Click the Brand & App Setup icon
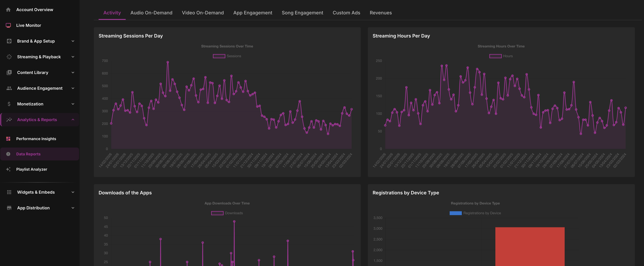The image size is (644, 266). pyautogui.click(x=9, y=41)
